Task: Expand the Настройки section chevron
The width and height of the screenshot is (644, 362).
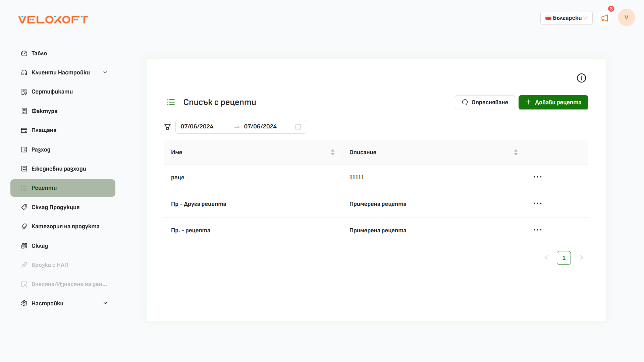Action: (105, 303)
